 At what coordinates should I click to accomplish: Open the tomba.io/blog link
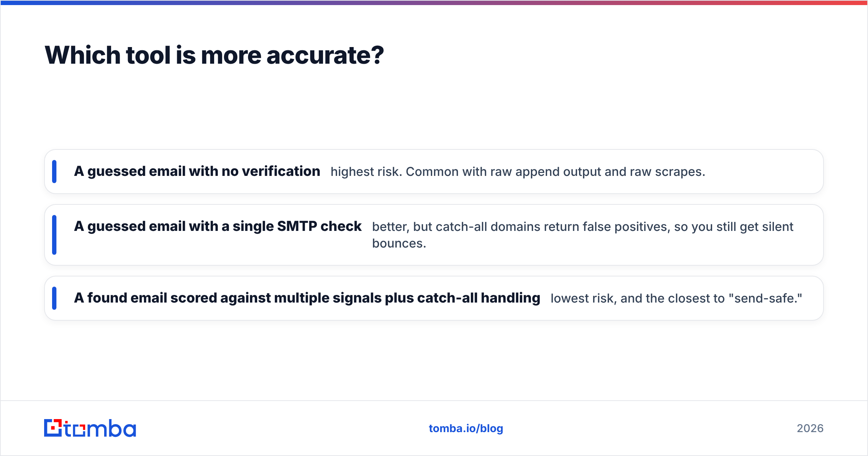pos(466,428)
